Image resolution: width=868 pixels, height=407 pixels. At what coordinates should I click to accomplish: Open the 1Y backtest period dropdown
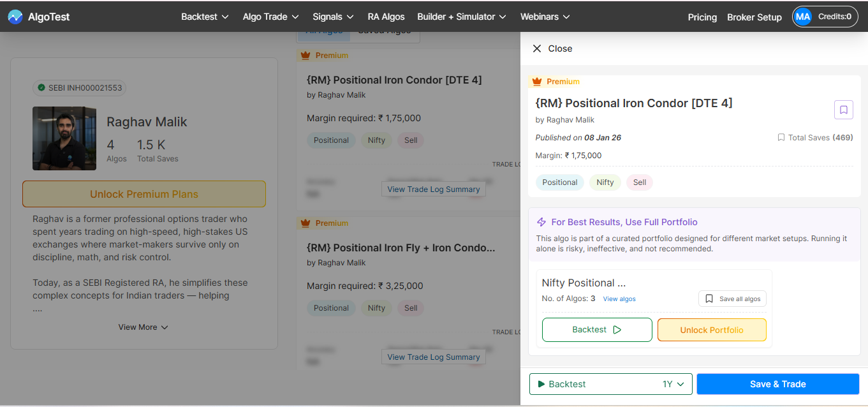[x=673, y=384]
